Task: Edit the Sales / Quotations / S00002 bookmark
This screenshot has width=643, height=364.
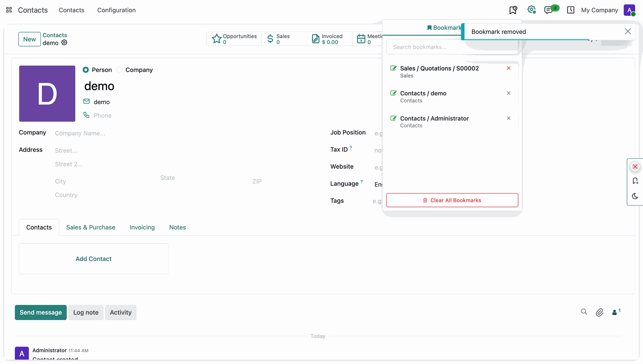Action: coord(394,68)
